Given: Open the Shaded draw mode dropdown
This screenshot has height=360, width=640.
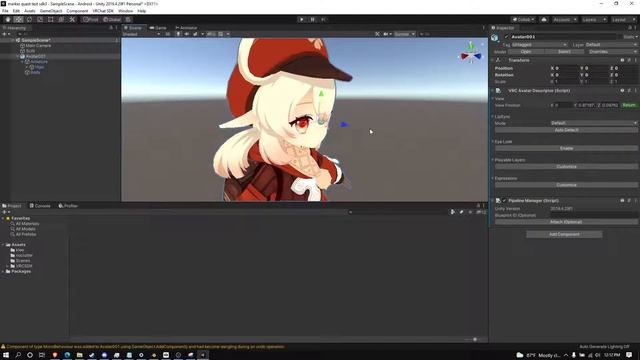Looking at the screenshot, I should tap(141, 34).
